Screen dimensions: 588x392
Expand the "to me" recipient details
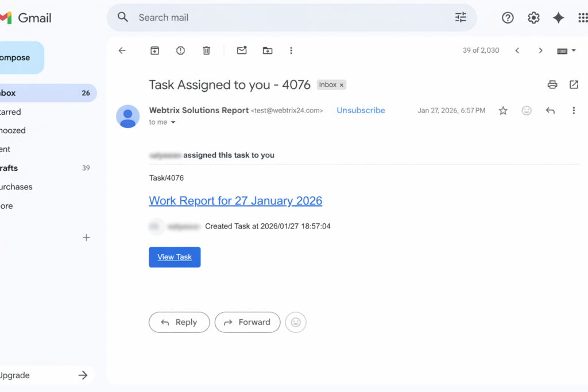tap(173, 122)
